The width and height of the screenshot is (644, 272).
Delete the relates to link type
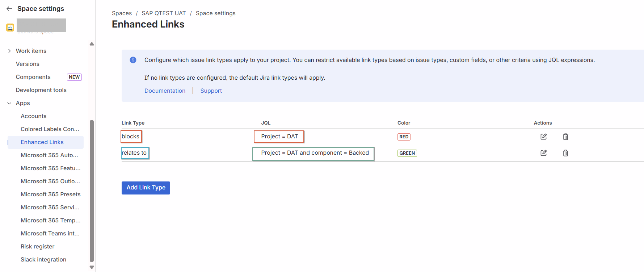(x=565, y=153)
